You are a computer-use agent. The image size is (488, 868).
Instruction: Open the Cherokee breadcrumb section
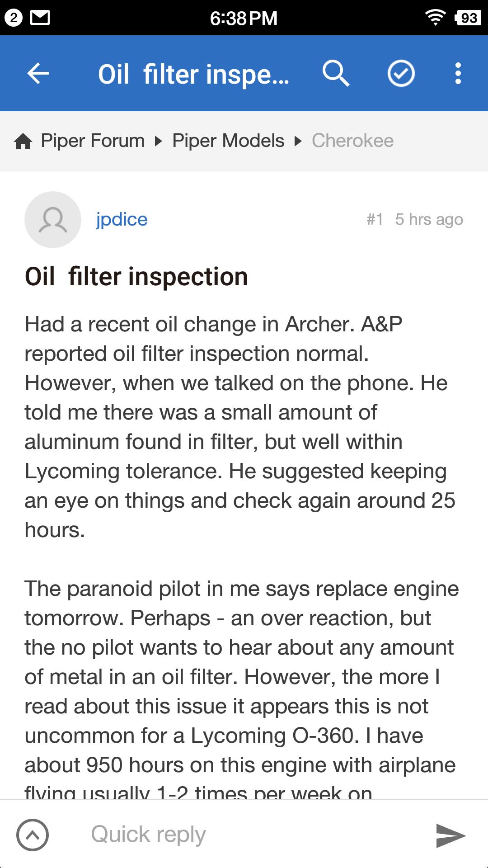pyautogui.click(x=353, y=141)
